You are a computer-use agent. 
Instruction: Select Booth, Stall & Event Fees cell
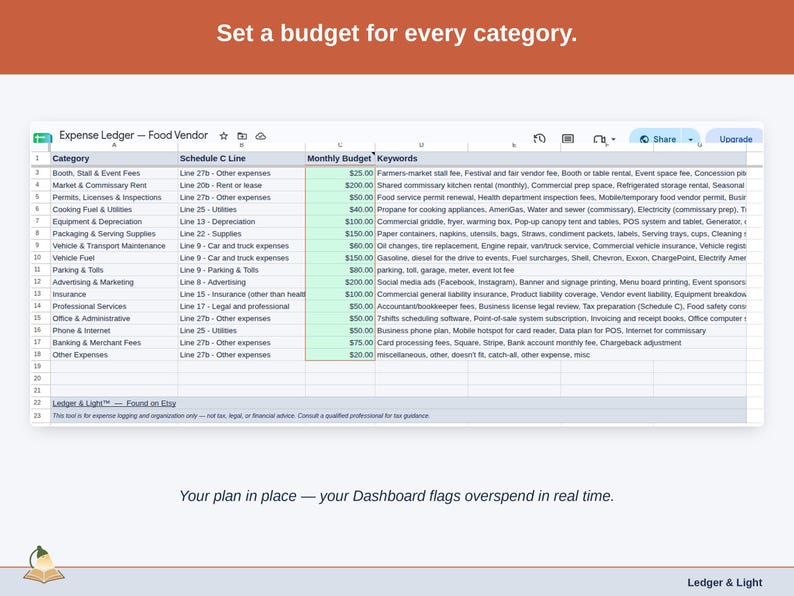[114, 173]
